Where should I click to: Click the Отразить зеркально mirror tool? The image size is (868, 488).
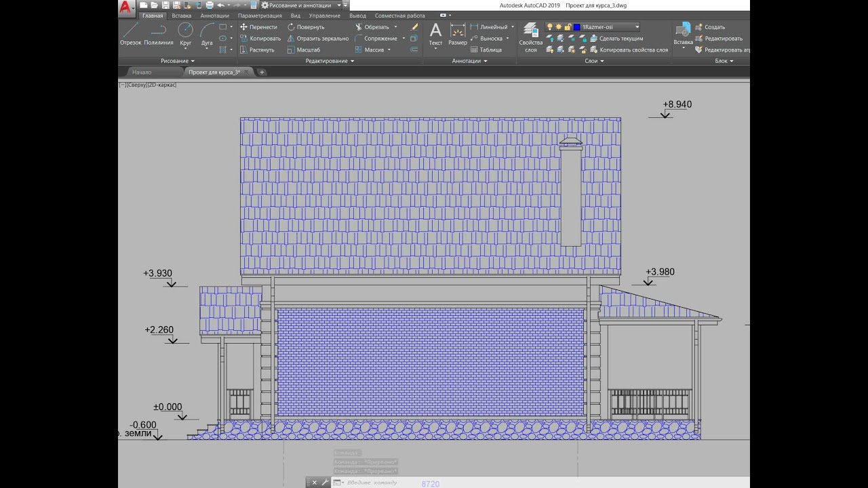[317, 39]
